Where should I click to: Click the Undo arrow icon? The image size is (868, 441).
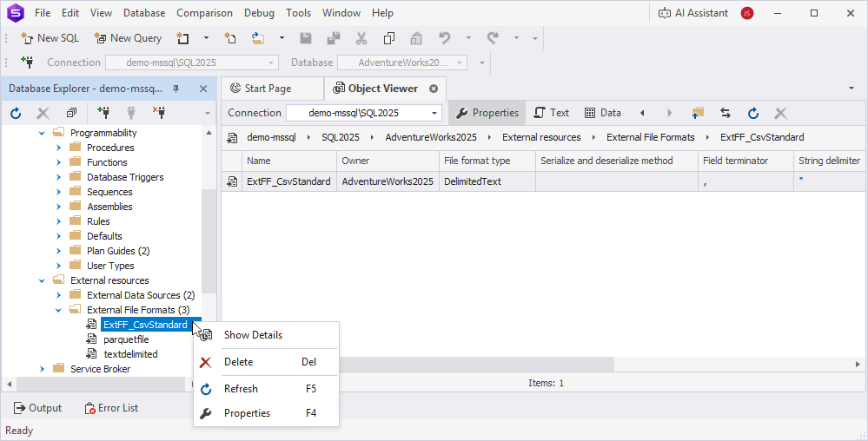coord(445,38)
